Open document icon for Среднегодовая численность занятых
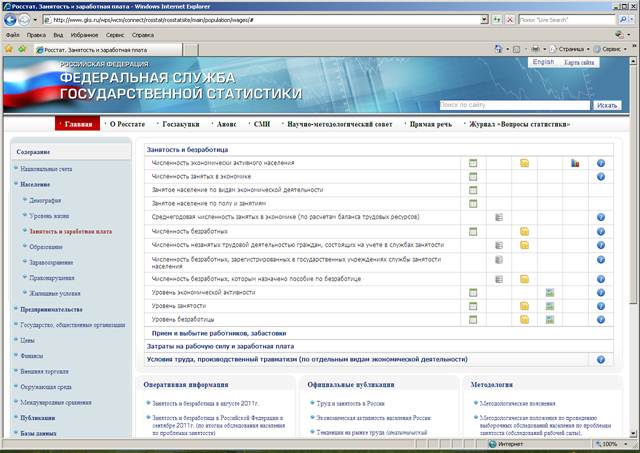The image size is (640, 453). pyautogui.click(x=499, y=217)
